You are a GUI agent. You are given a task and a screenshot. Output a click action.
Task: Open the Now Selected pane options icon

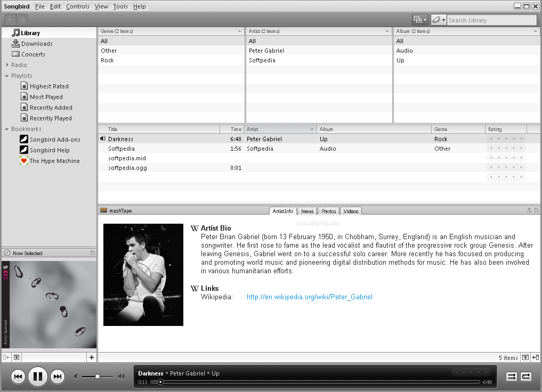pos(92,253)
